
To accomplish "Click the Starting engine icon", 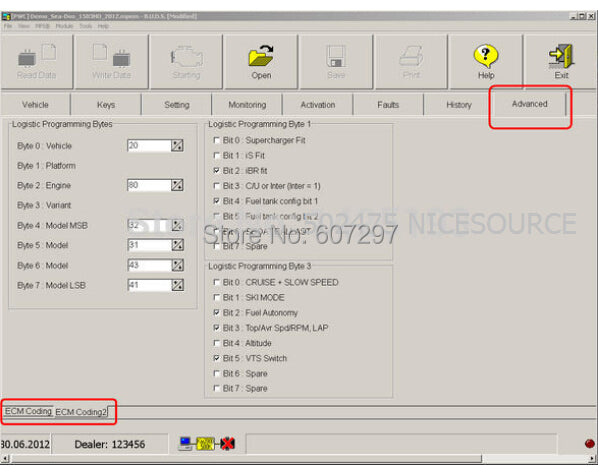I will coord(186,57).
